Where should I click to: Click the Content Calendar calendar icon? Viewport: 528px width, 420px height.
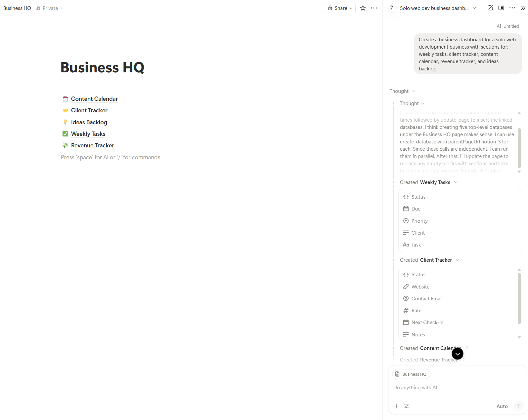[65, 99]
